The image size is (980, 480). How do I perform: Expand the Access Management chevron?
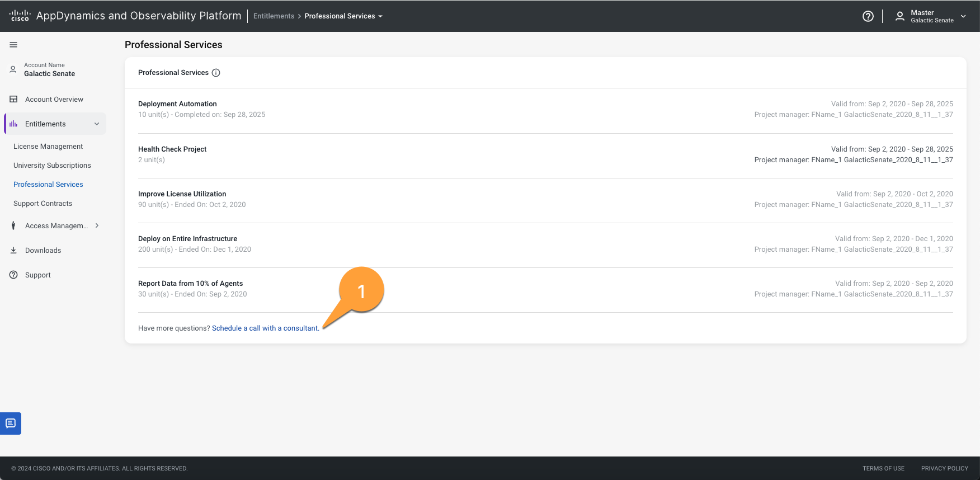tap(97, 225)
